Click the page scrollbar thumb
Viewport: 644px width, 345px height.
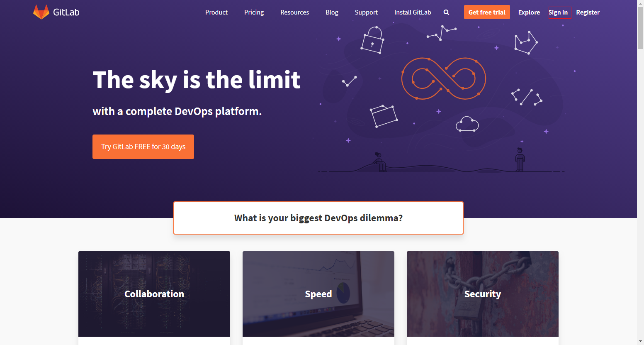tap(640, 28)
